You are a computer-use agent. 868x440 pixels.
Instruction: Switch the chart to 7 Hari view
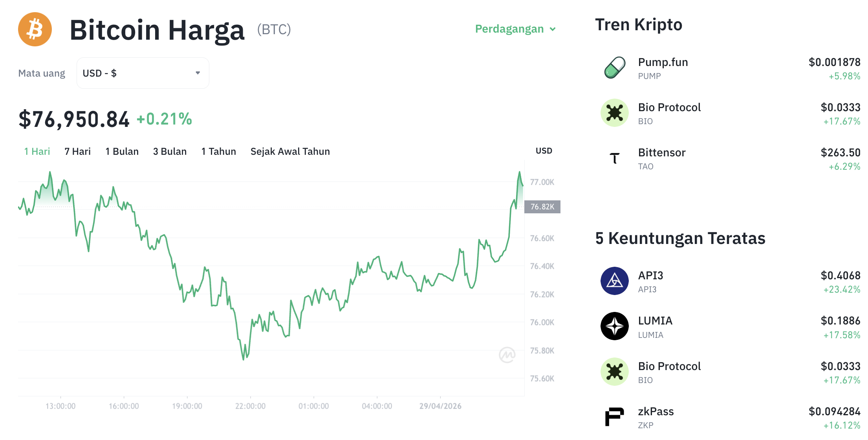[77, 151]
